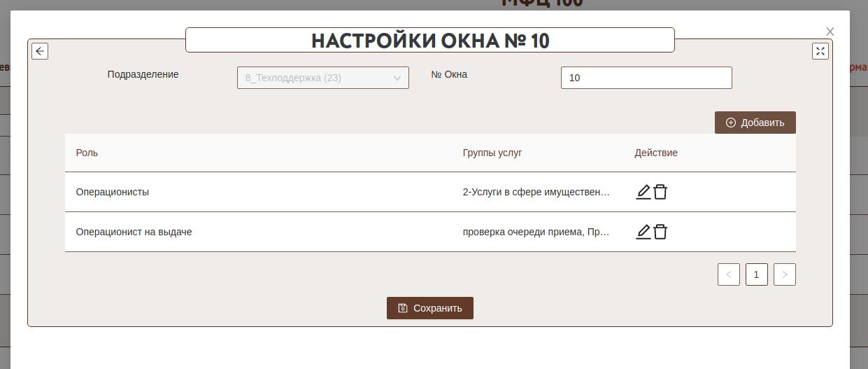Edit the Операционист на выдаче row
Image resolution: width=868 pixels, height=369 pixels.
(x=643, y=232)
